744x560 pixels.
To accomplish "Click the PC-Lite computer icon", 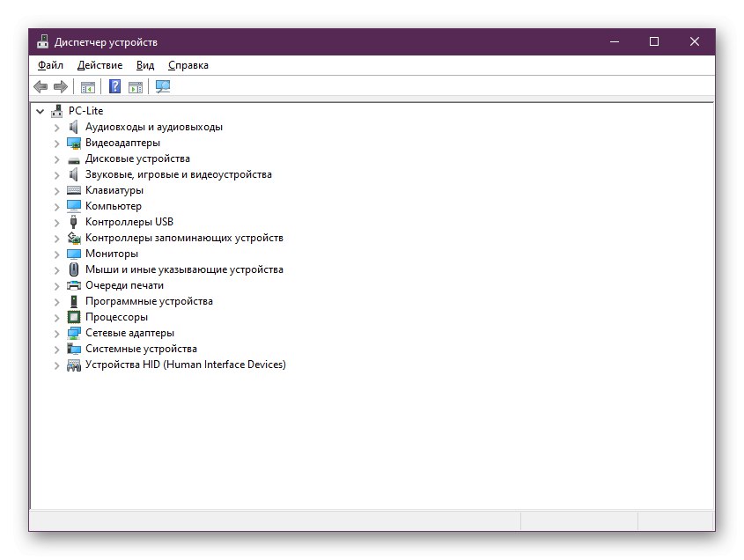I will (x=57, y=111).
